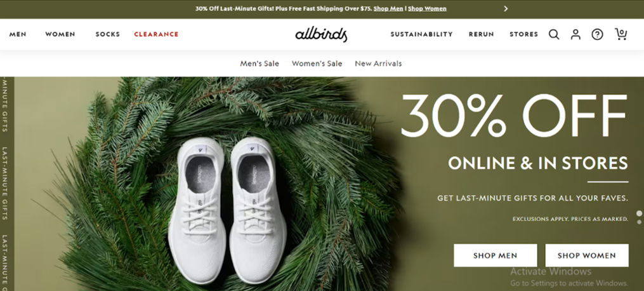This screenshot has height=291, width=644.
Task: Go to the Clearance section
Action: pos(156,34)
